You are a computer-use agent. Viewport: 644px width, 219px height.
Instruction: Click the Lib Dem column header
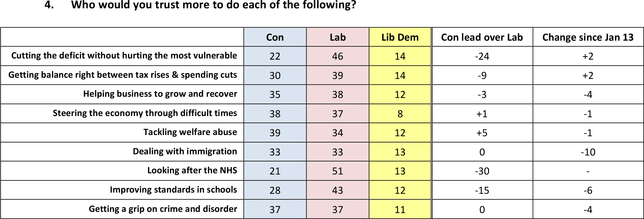pyautogui.click(x=400, y=37)
